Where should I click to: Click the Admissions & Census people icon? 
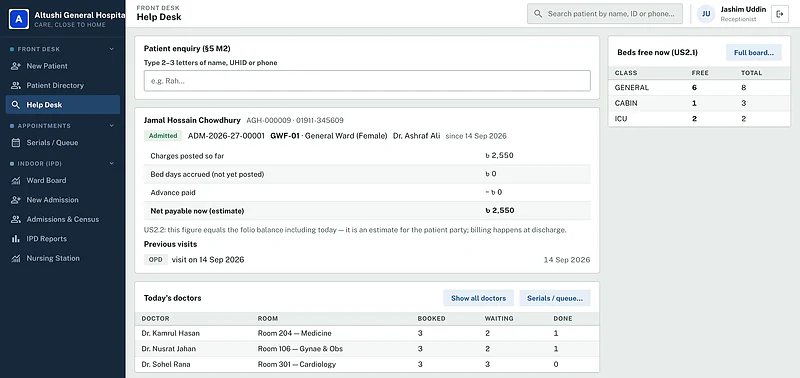point(16,219)
